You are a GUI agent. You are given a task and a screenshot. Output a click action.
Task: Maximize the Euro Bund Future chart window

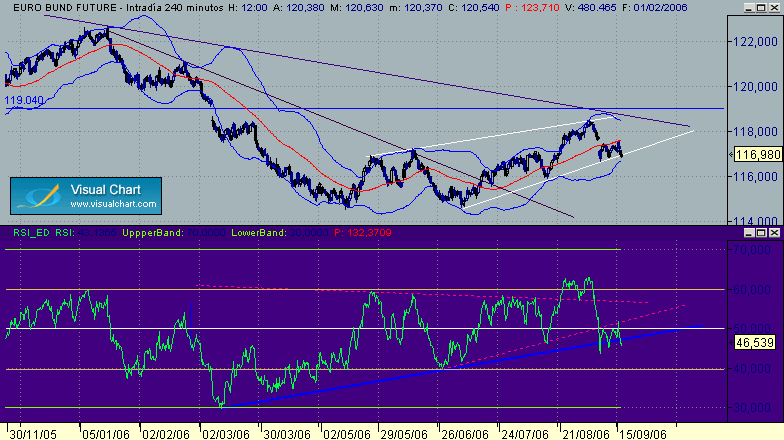tap(761, 8)
